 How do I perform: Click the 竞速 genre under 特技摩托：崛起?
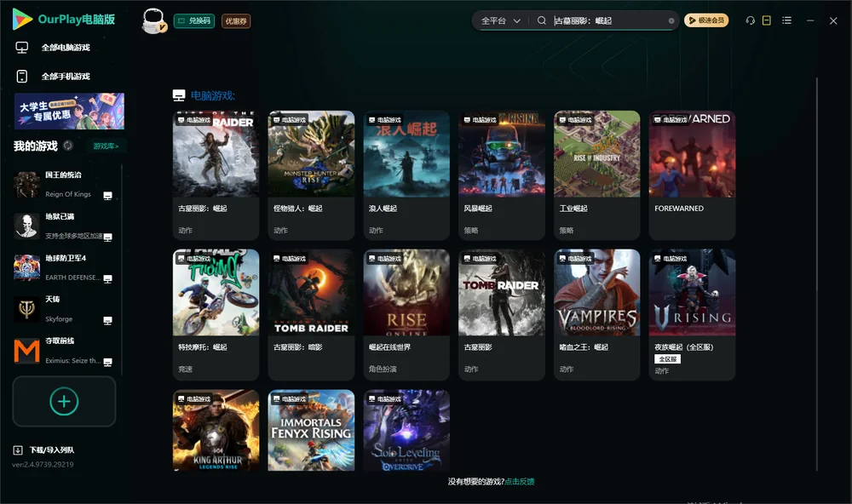coord(185,369)
